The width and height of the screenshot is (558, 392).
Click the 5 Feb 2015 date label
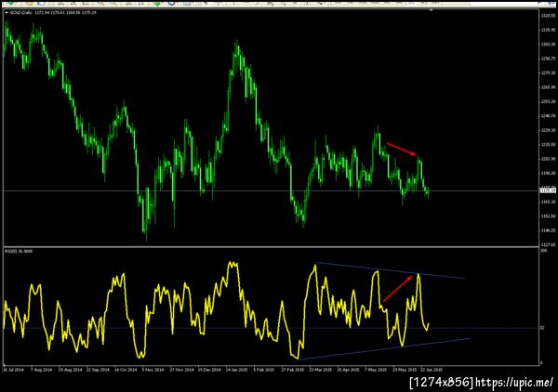(x=264, y=370)
